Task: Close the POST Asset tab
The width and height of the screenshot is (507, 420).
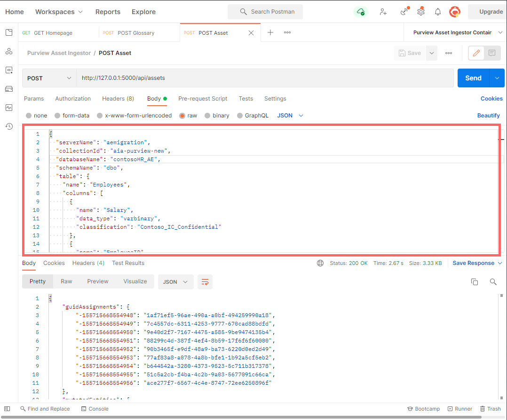Action: [x=251, y=33]
